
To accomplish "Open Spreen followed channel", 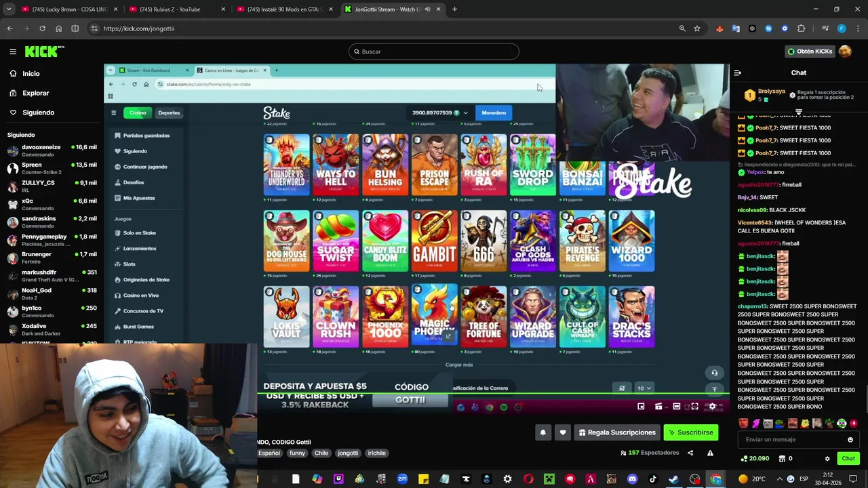I will tap(51, 168).
